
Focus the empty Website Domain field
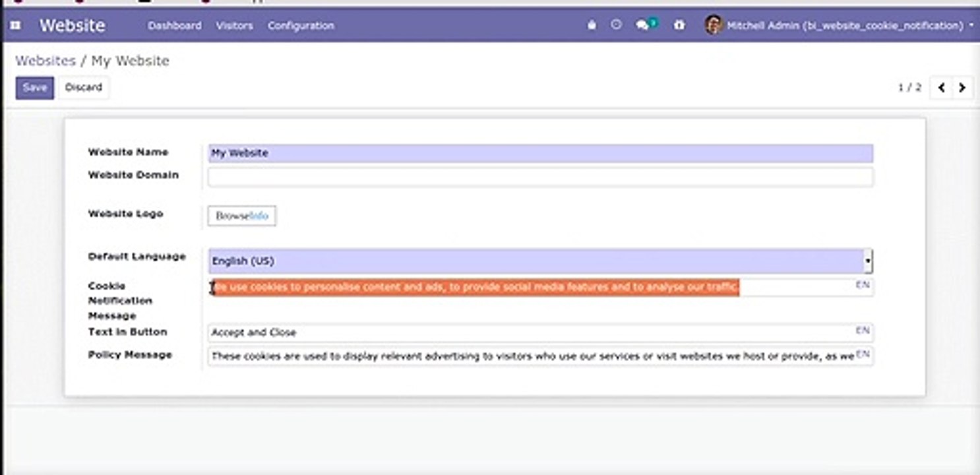point(541,177)
